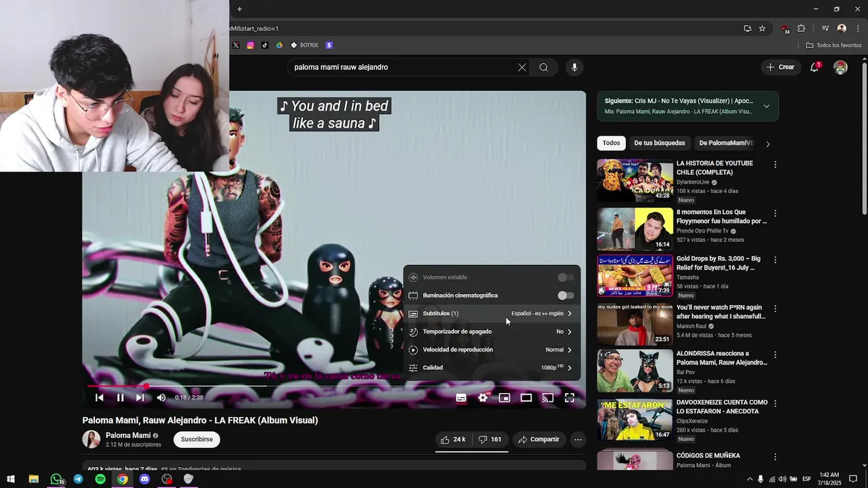868x488 pixels.
Task: Open more actions menu below video
Action: coord(578,439)
